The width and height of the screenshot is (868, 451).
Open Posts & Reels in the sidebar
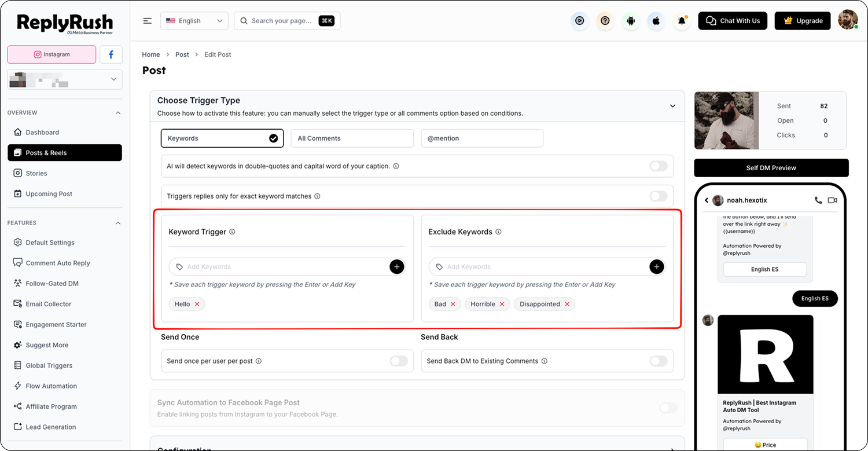65,153
